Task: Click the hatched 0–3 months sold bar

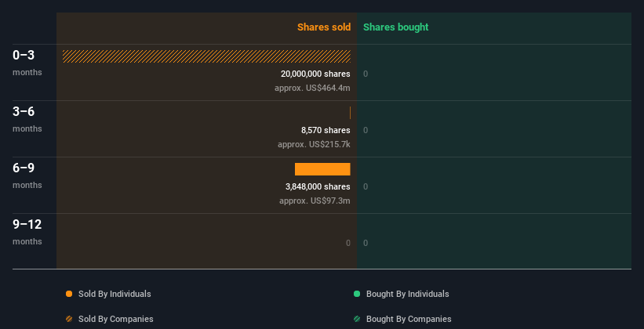Action: coord(206,56)
